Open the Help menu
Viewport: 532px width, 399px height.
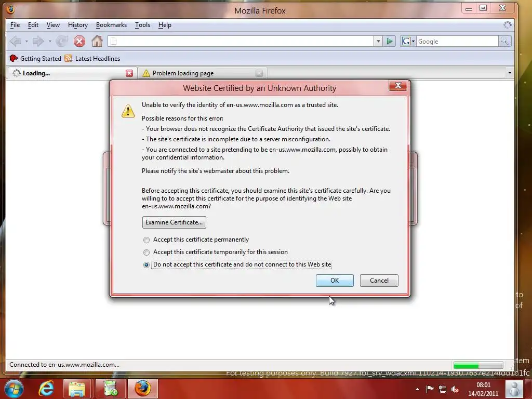[x=165, y=25]
